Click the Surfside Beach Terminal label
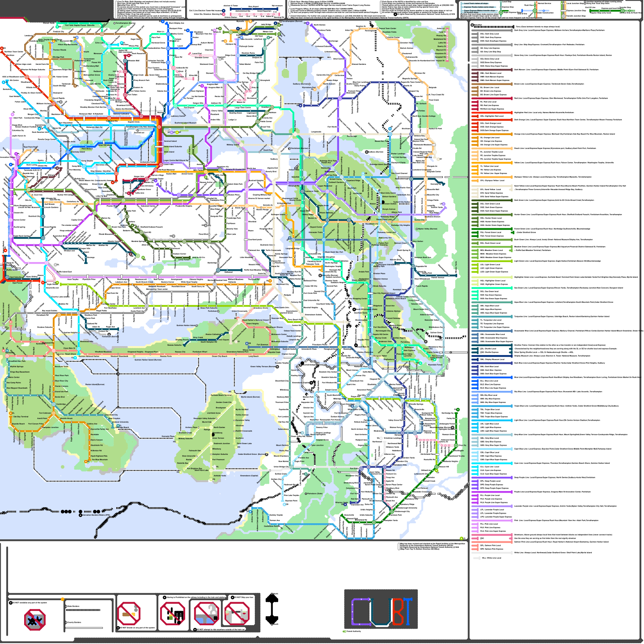Image resolution: width=644 pixels, height=644 pixels. [221, 395]
